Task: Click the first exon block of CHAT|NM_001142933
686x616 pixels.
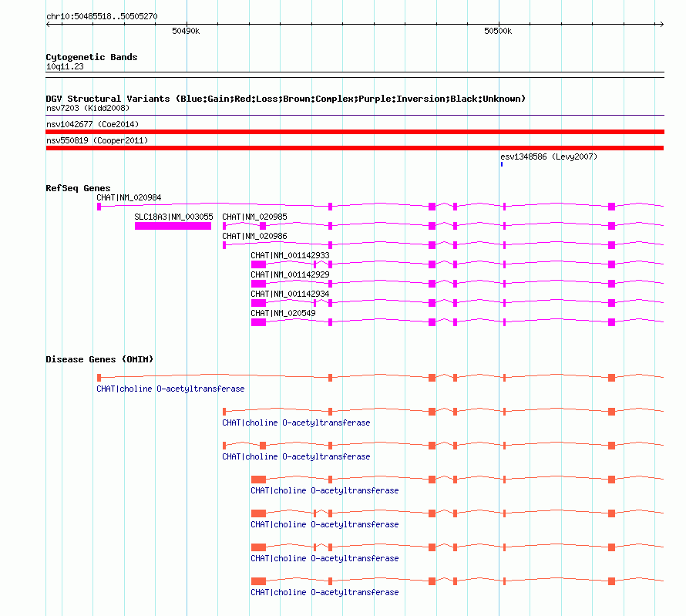Action: 258,264
